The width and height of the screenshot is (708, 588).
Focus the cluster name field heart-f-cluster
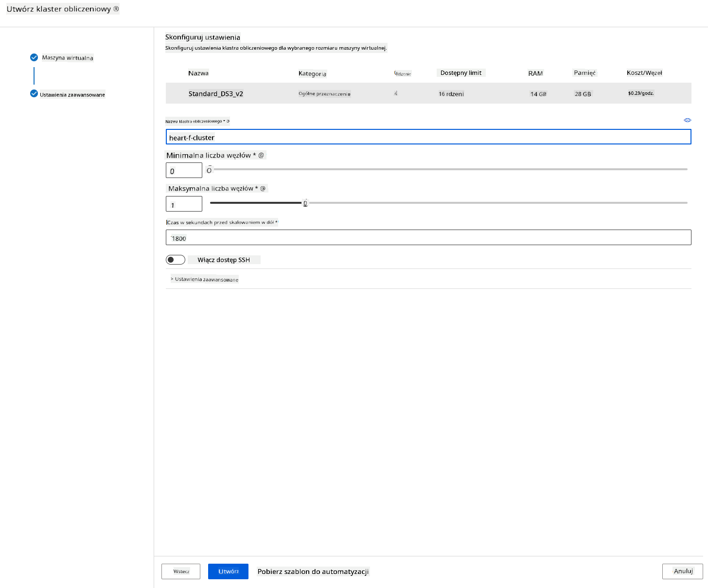(x=428, y=137)
